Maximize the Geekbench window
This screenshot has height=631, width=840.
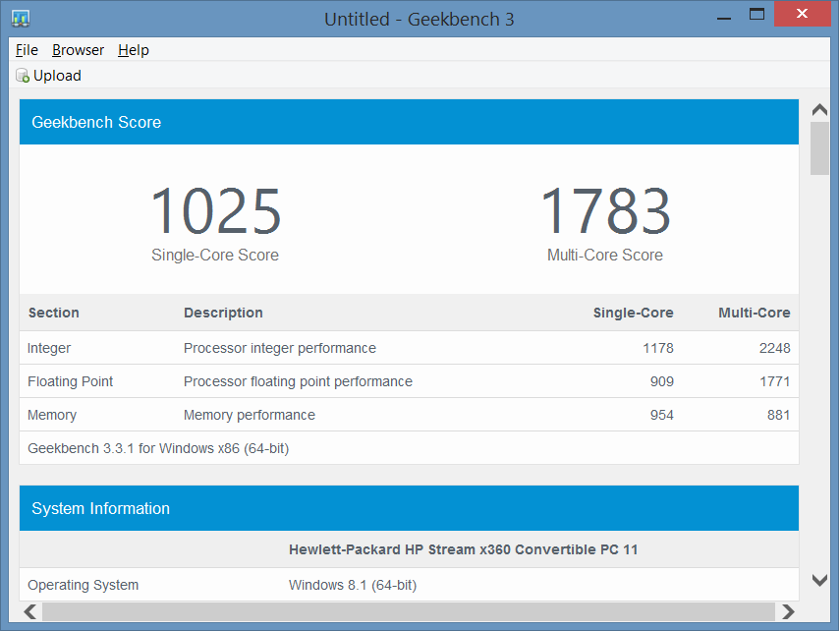pyautogui.click(x=756, y=16)
